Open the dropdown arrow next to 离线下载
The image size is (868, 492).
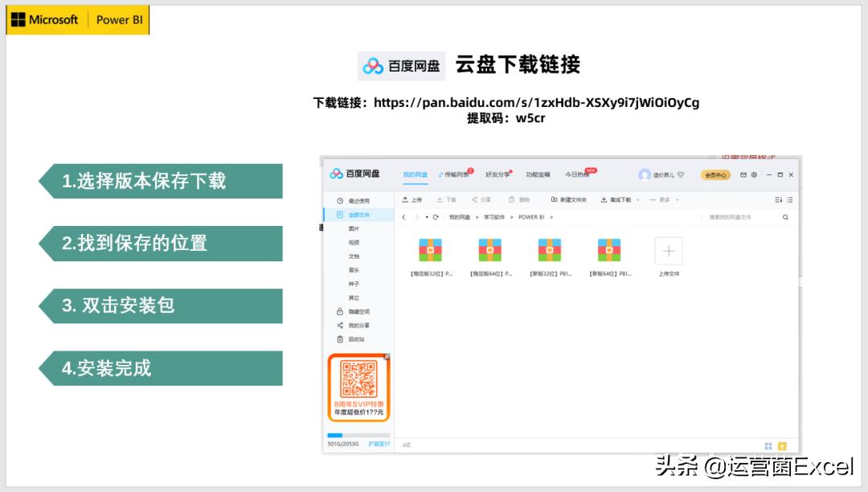[637, 200]
